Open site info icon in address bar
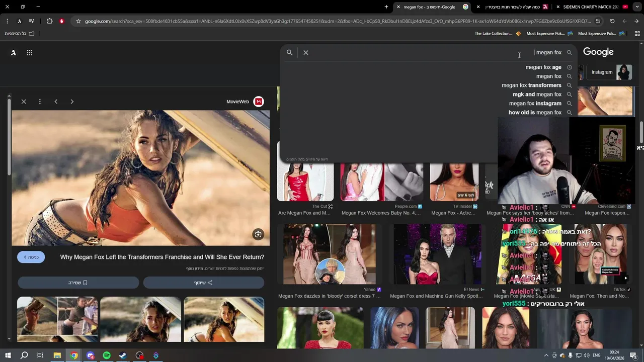The width and height of the screenshot is (644, 362). (598, 21)
